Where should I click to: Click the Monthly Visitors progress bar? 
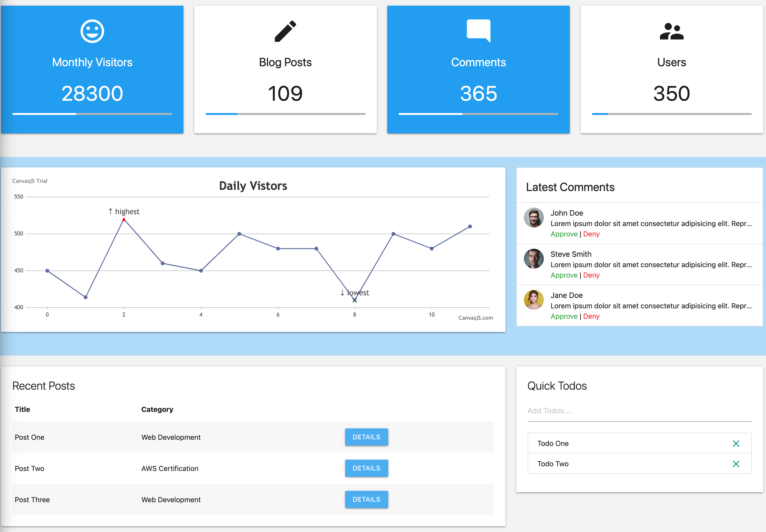(x=92, y=114)
